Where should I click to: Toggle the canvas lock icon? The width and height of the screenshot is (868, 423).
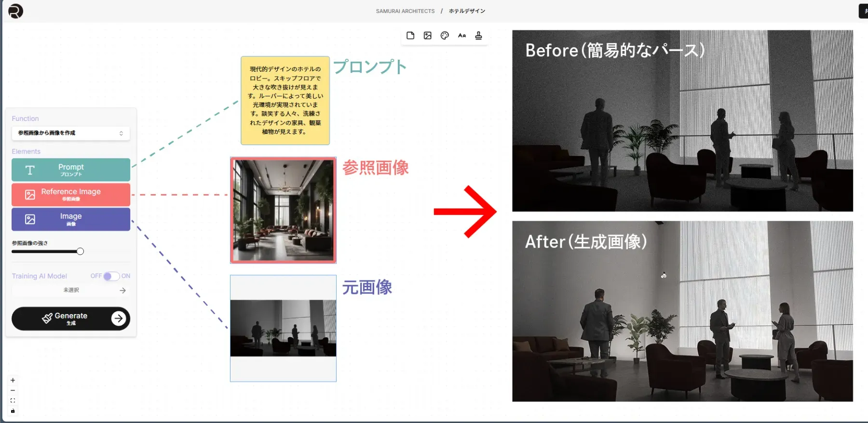point(13,411)
